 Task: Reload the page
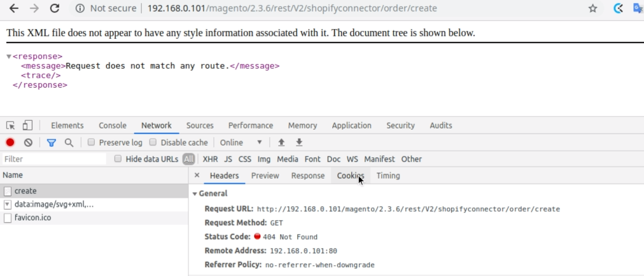pos(55,8)
